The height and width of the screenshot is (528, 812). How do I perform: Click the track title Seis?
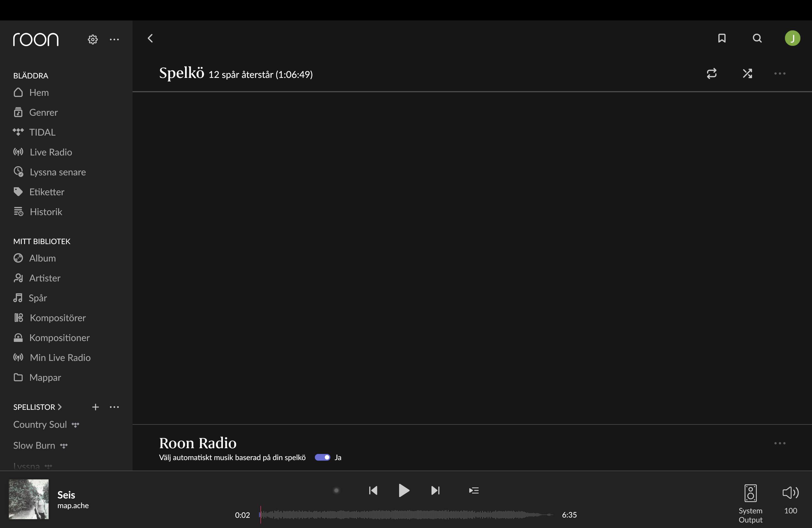point(66,495)
